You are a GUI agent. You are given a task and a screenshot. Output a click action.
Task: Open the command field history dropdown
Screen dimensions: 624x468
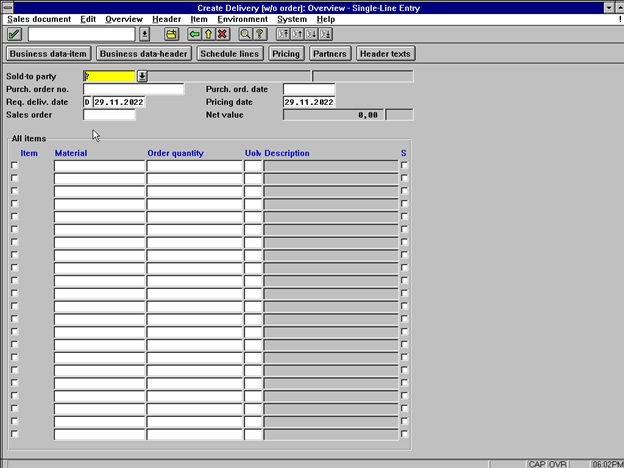[144, 34]
